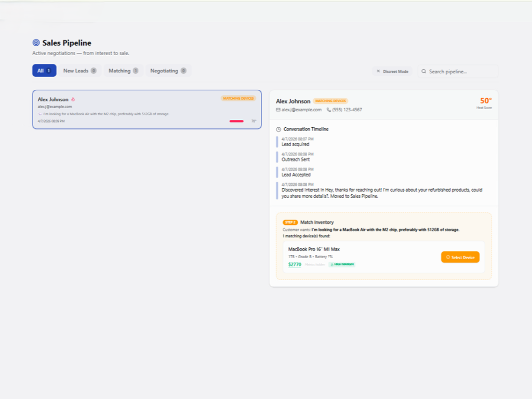532x399 pixels.
Task: Click the High Margin badge icon
Action: [x=332, y=264]
